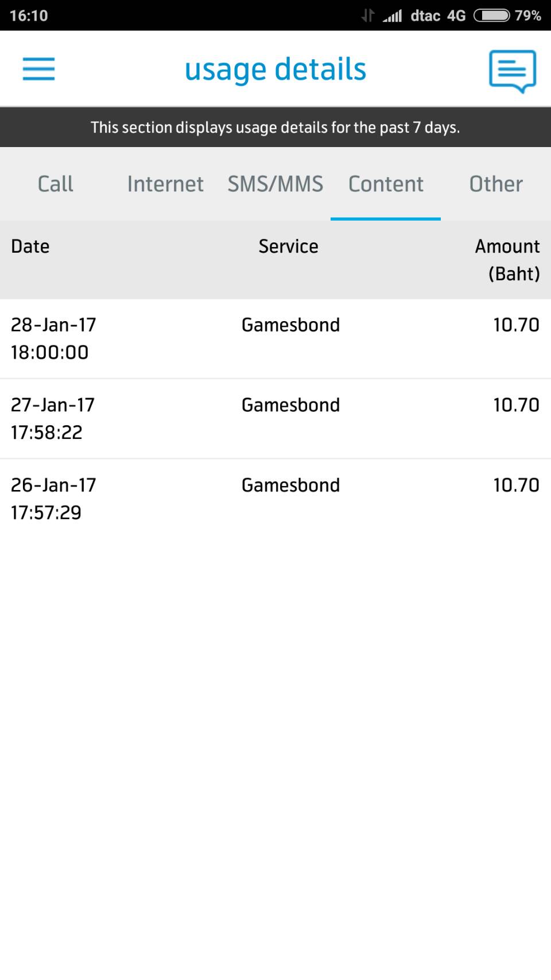Screen dimensions: 551x980
Task: Tap the signal strength bars icon
Action: [393, 16]
